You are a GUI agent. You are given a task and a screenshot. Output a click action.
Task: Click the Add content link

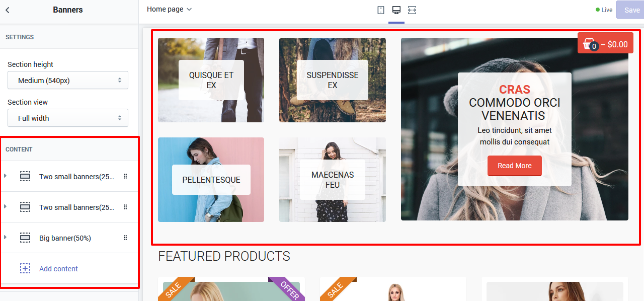click(58, 269)
